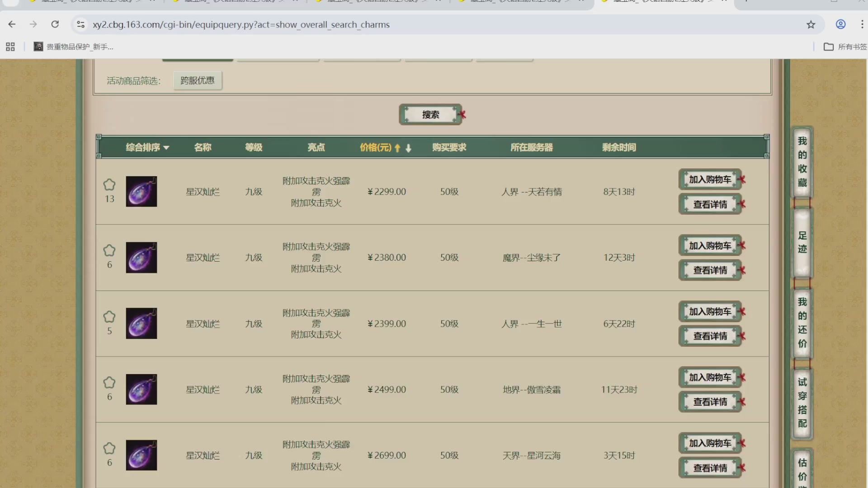Reload the page
The width and height of the screenshot is (868, 488).
pyautogui.click(x=55, y=24)
